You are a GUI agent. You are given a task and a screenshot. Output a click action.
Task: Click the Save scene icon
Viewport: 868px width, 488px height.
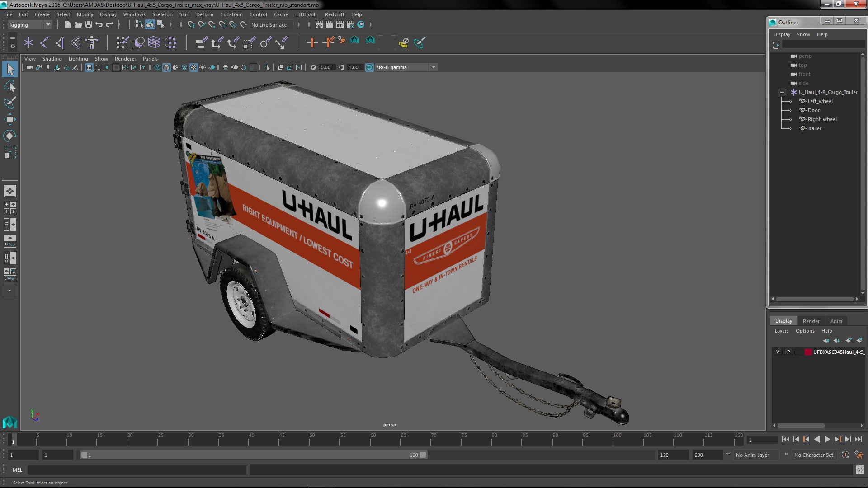click(x=89, y=25)
